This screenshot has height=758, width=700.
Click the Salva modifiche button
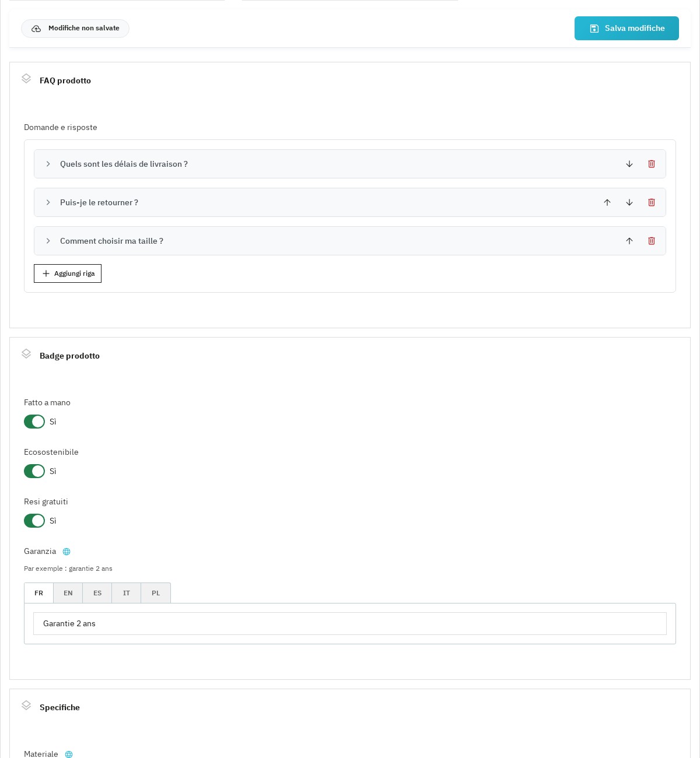pyautogui.click(x=626, y=29)
